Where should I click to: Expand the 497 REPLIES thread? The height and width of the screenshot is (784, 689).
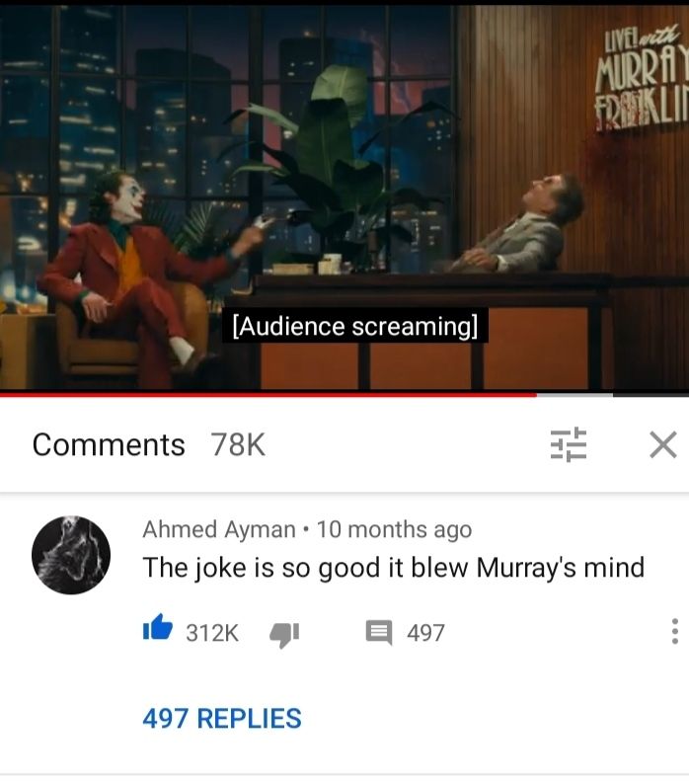tap(222, 719)
